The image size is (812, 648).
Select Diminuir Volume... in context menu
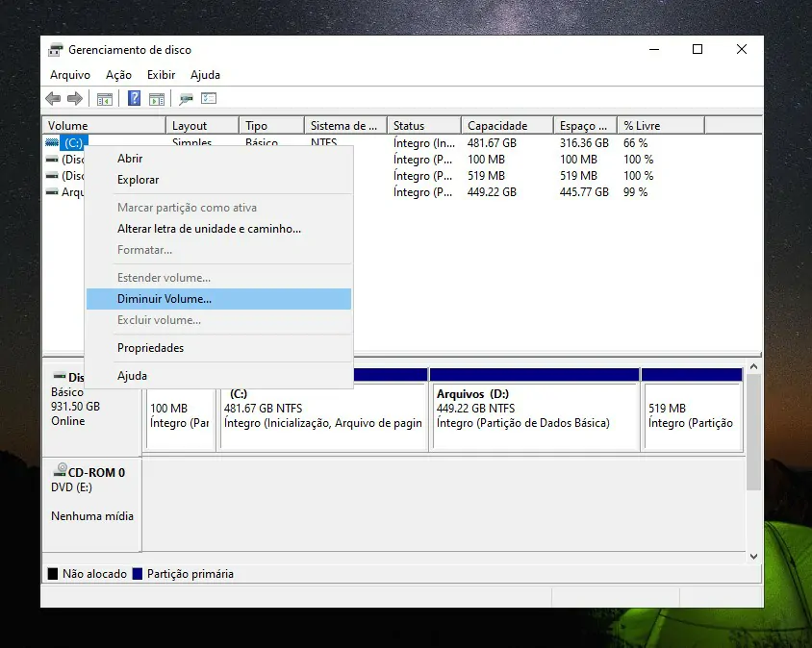coord(219,299)
